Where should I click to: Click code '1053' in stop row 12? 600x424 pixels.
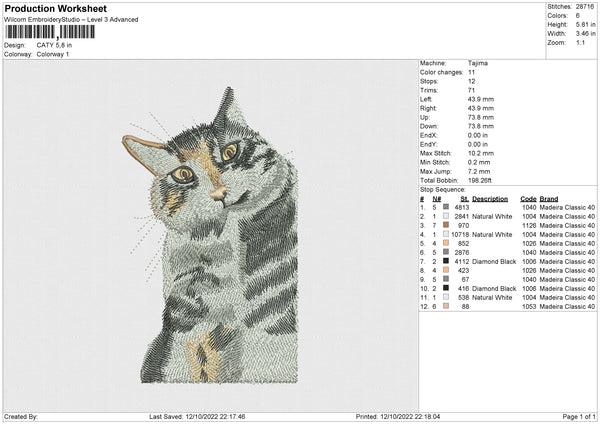pyautogui.click(x=529, y=307)
